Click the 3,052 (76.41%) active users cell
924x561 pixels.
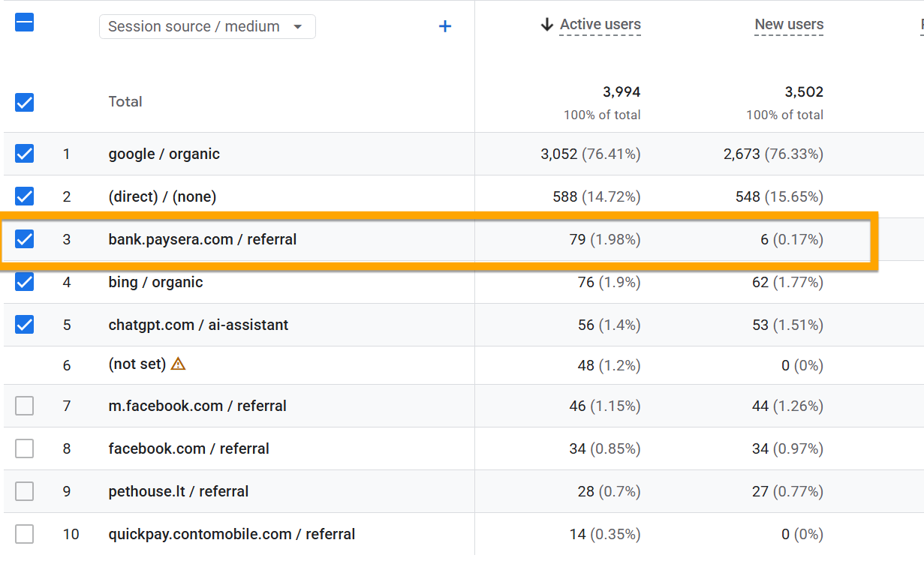(x=591, y=154)
